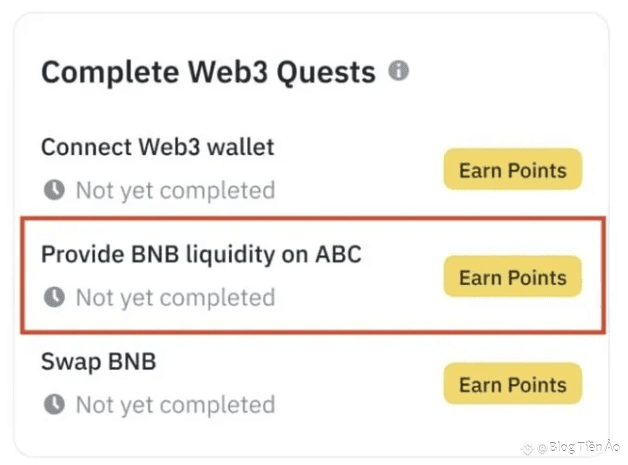Click the clock icon under Connect Web3 wallet

point(54,190)
